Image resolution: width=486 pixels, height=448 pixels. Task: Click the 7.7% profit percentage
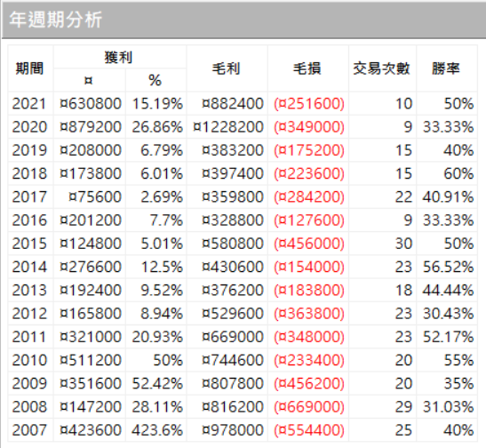tap(166, 220)
